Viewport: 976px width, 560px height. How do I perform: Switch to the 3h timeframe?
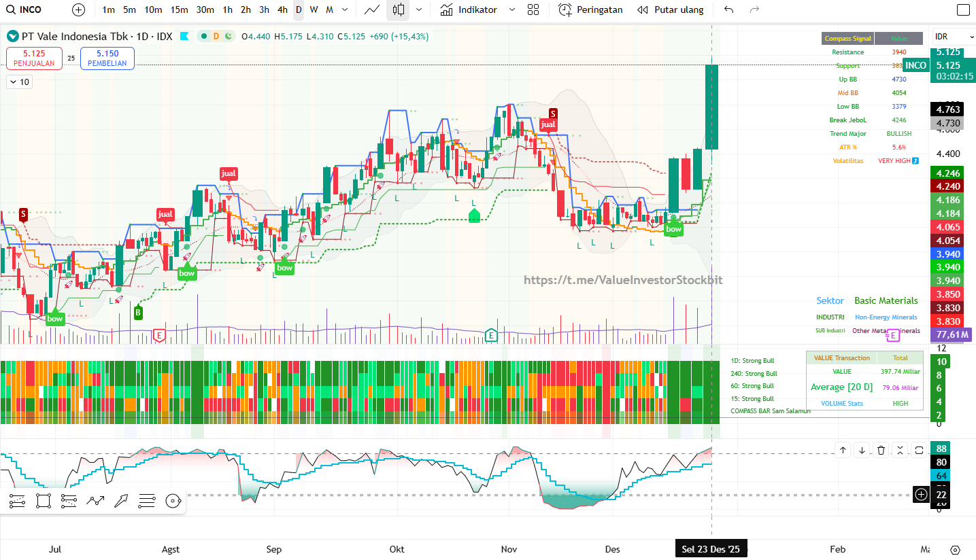(264, 10)
